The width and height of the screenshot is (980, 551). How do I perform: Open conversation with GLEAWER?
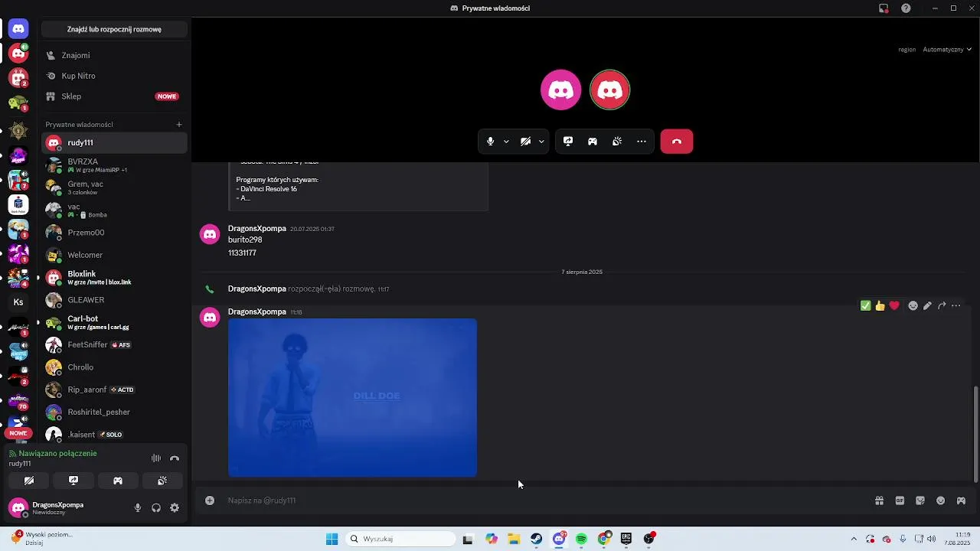pos(114,300)
